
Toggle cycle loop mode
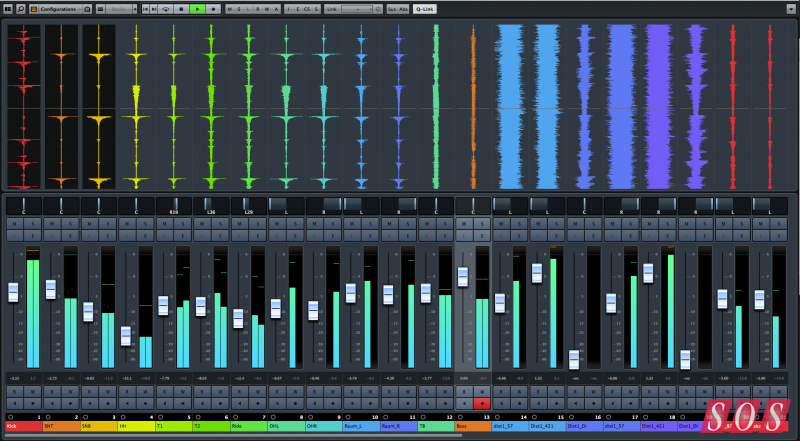(166, 9)
